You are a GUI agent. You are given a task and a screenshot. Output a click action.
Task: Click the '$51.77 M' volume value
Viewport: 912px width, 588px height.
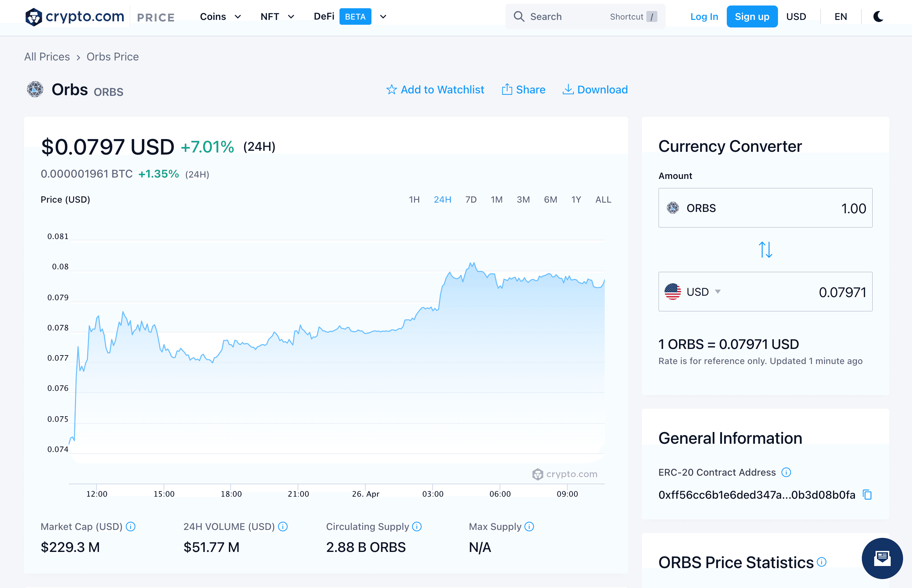point(211,547)
